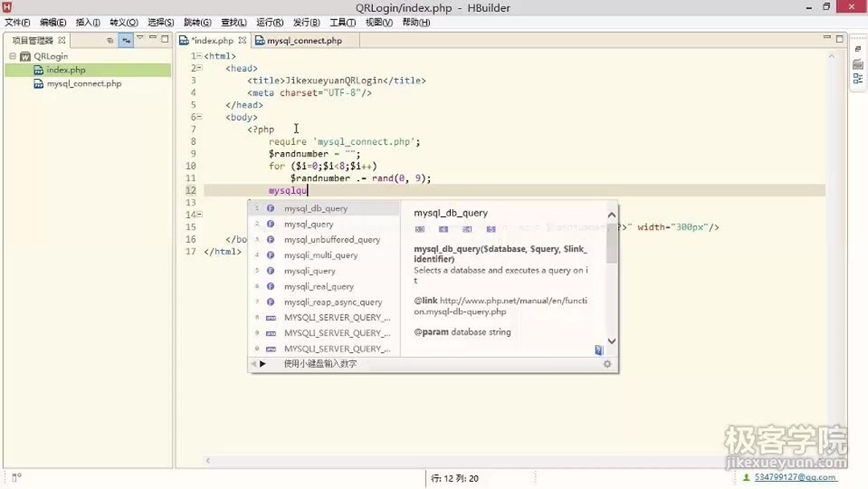Collapse the QRLogin project tree node
The height and width of the screenshot is (489, 868).
click(14, 56)
